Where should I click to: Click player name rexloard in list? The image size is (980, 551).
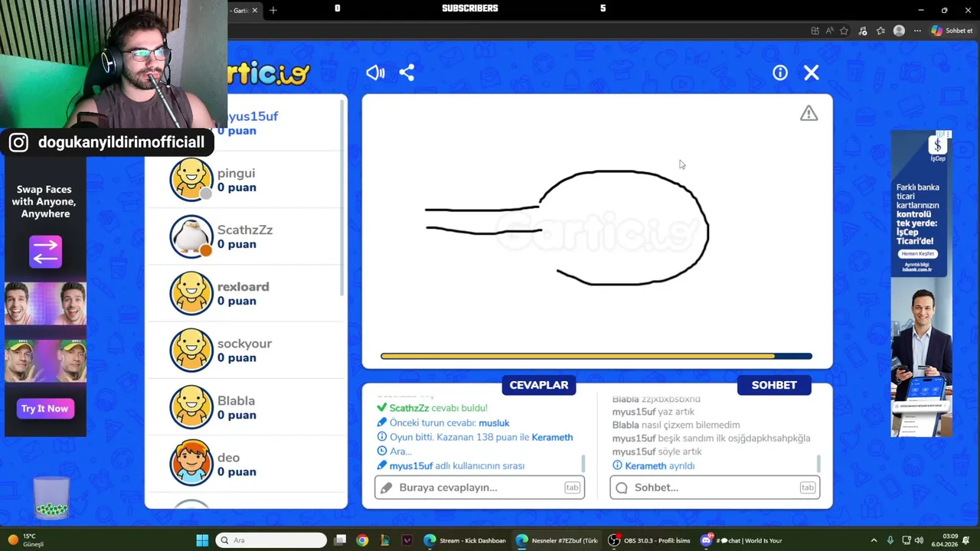pos(243,286)
